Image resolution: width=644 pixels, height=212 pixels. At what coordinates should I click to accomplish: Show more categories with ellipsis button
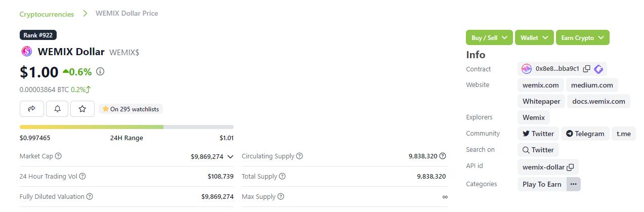(573, 184)
